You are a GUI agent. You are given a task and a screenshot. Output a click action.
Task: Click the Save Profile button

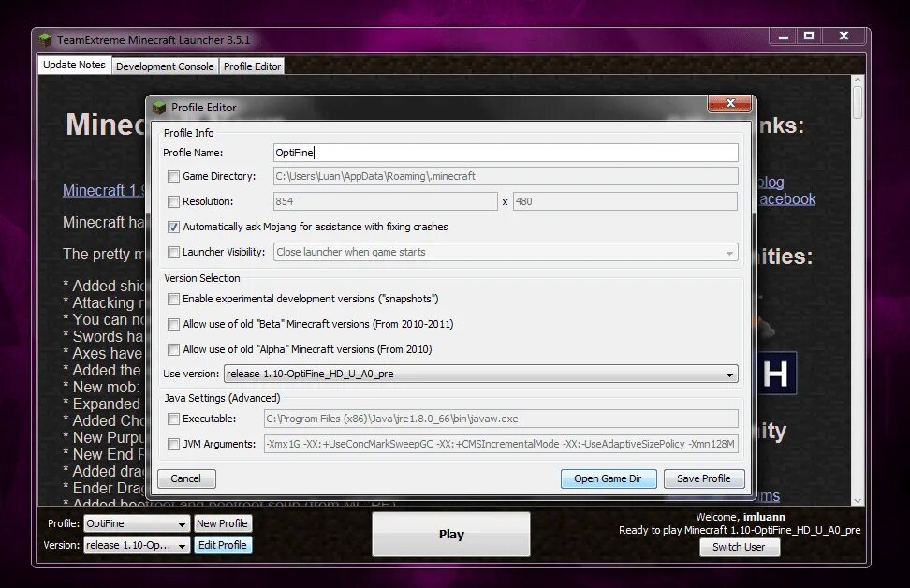[x=704, y=478]
